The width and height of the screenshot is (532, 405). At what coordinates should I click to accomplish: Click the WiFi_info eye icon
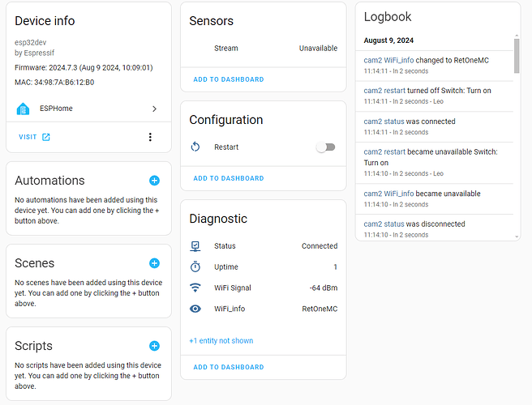(195, 309)
